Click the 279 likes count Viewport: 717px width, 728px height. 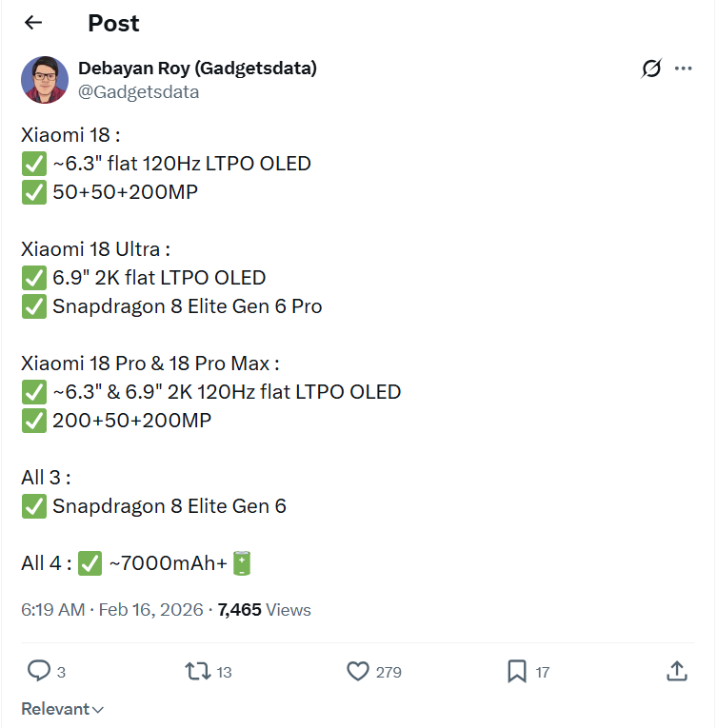point(388,673)
